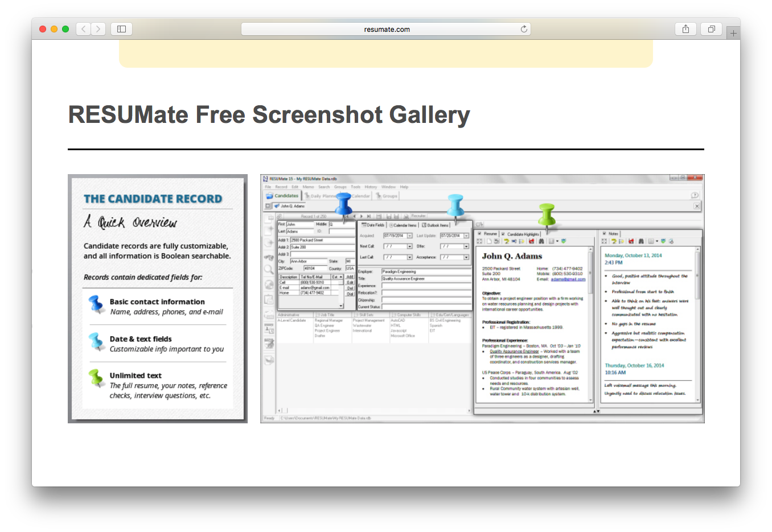Open the Last Call date dropdown
This screenshot has height=532, width=772.
click(409, 257)
